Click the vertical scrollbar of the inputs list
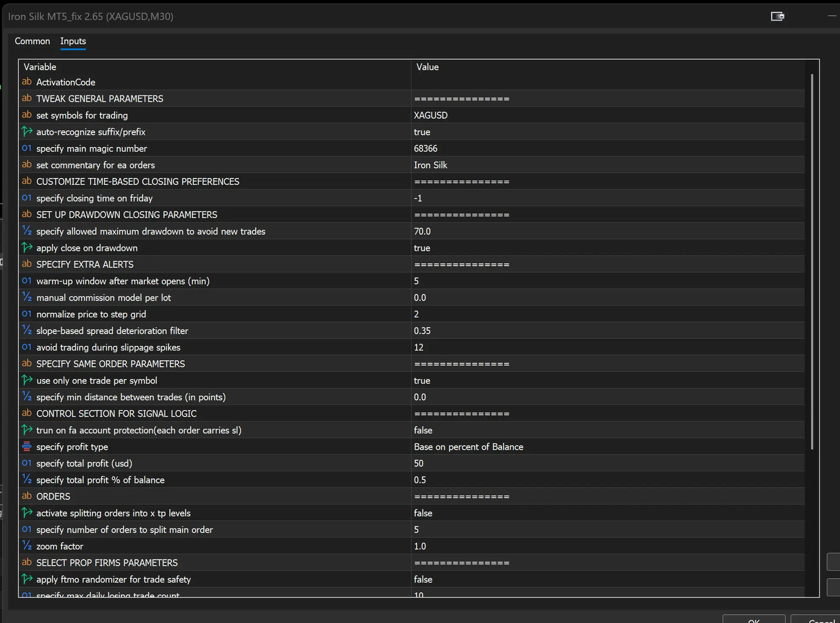The image size is (840, 623). tap(812, 262)
